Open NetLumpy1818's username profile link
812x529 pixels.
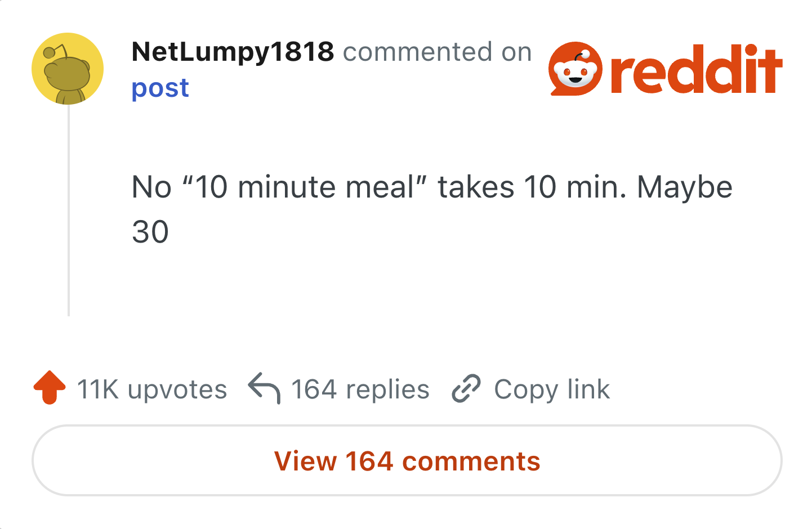click(x=233, y=52)
